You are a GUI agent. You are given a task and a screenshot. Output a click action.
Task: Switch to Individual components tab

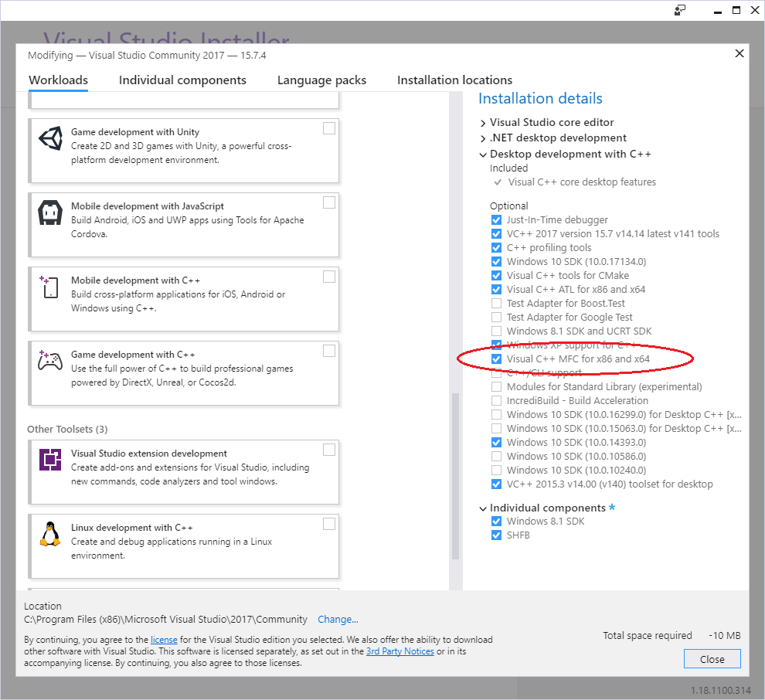pos(182,80)
